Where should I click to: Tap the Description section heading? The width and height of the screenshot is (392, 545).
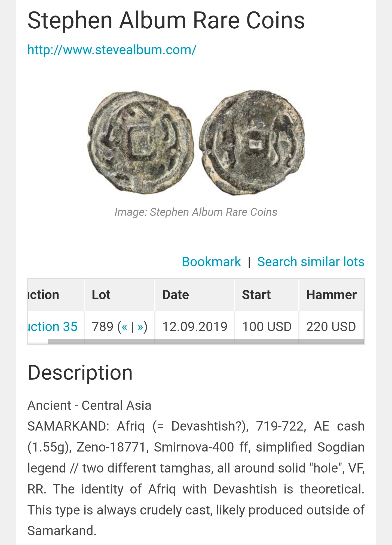click(x=80, y=373)
